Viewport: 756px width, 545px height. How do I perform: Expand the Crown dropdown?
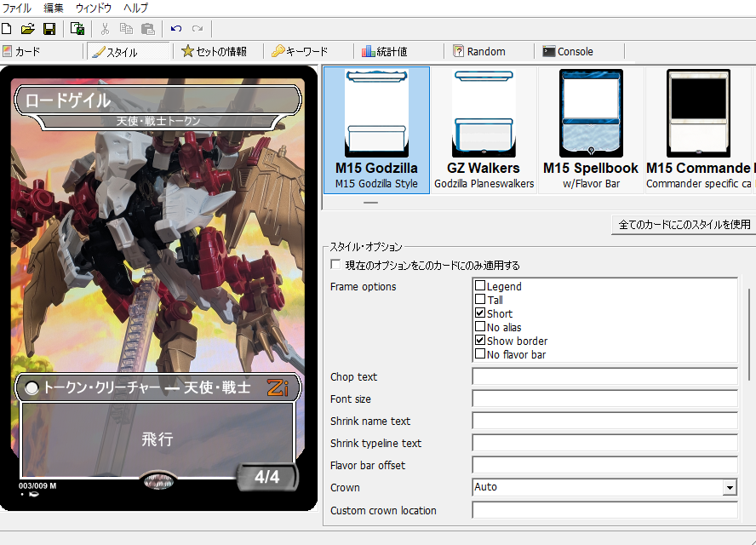coord(730,488)
